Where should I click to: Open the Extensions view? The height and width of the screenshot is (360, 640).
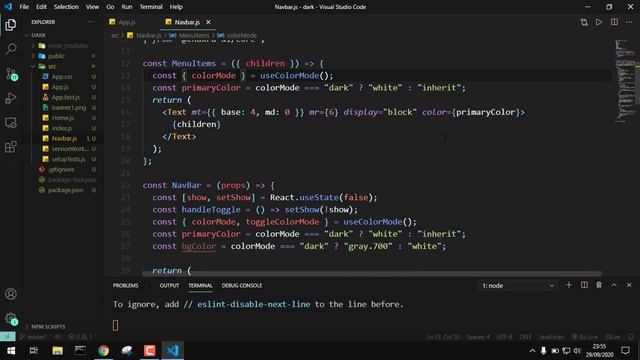coord(11,147)
